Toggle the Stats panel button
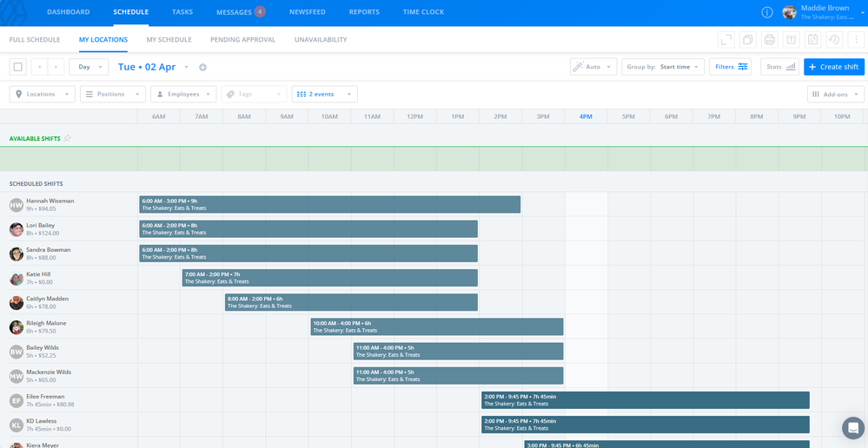 780,67
